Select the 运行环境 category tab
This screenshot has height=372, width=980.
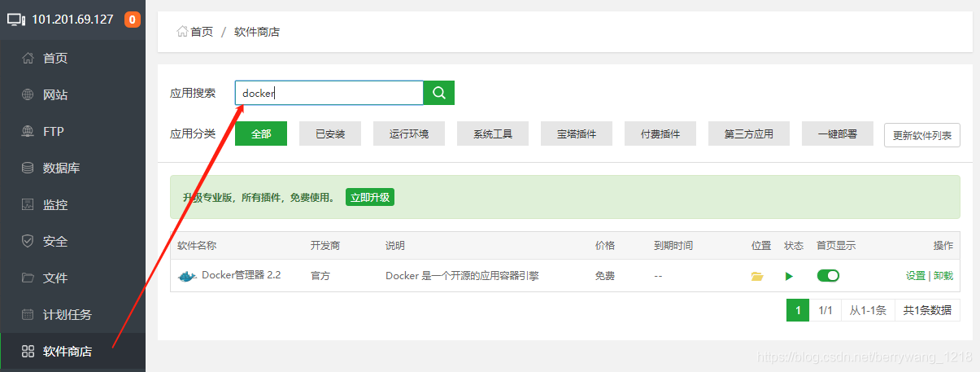pyautogui.click(x=409, y=133)
